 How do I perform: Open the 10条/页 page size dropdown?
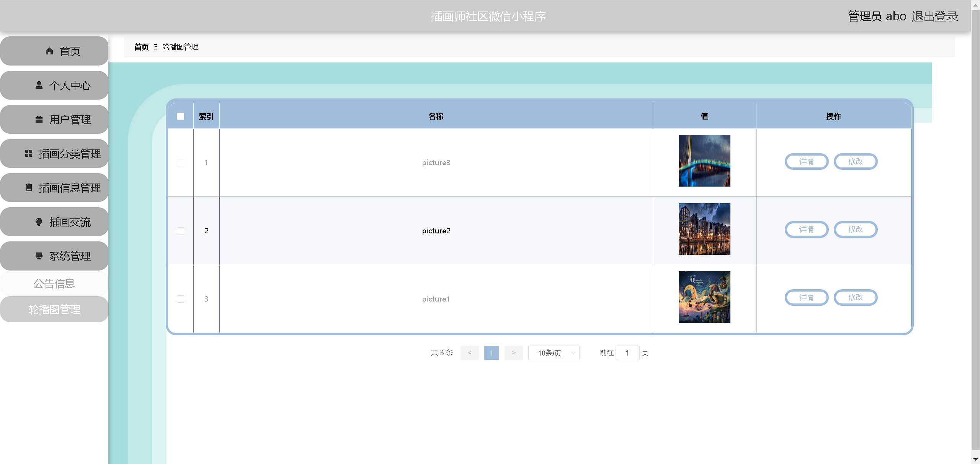pos(554,353)
